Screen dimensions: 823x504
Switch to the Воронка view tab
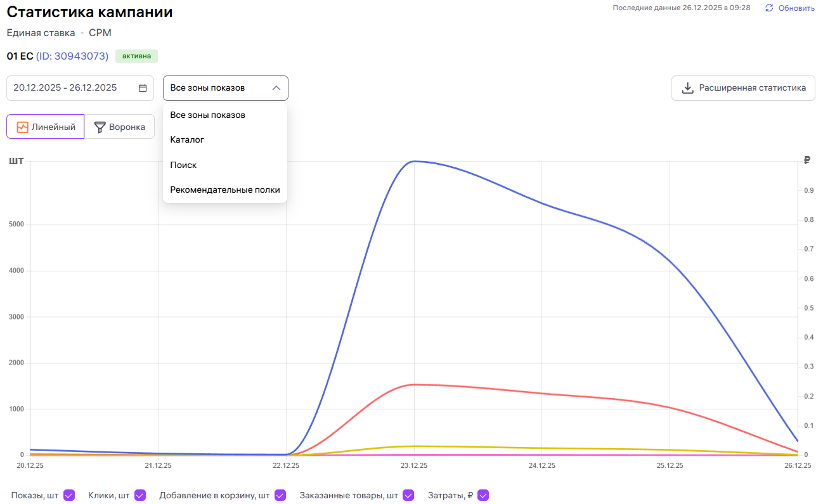click(x=119, y=127)
